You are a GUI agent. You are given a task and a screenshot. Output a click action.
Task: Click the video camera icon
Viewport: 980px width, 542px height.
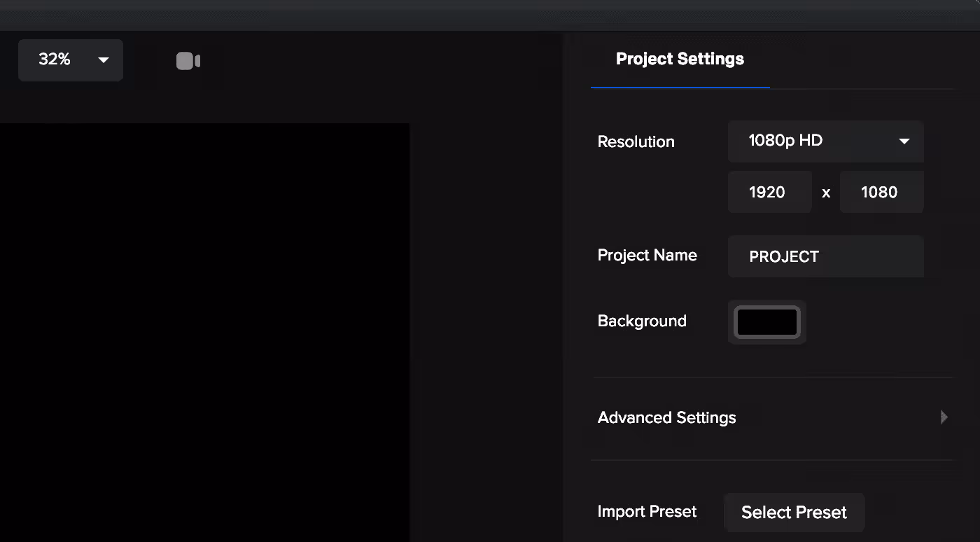click(188, 61)
